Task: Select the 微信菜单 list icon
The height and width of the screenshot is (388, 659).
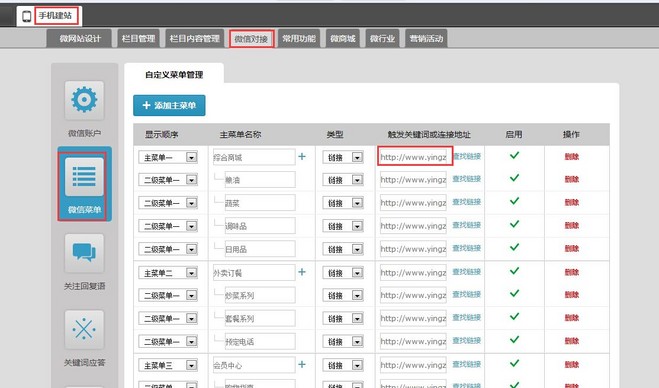Action: (84, 177)
